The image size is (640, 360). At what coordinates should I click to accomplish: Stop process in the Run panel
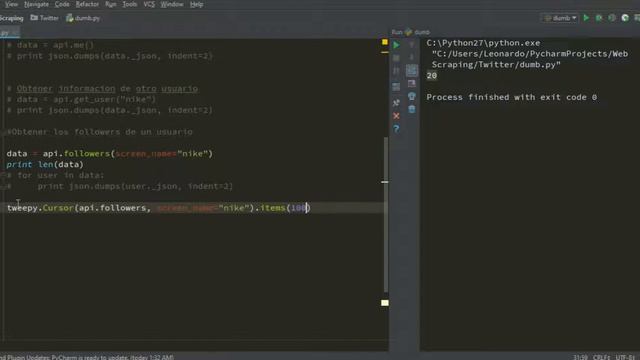(396, 58)
